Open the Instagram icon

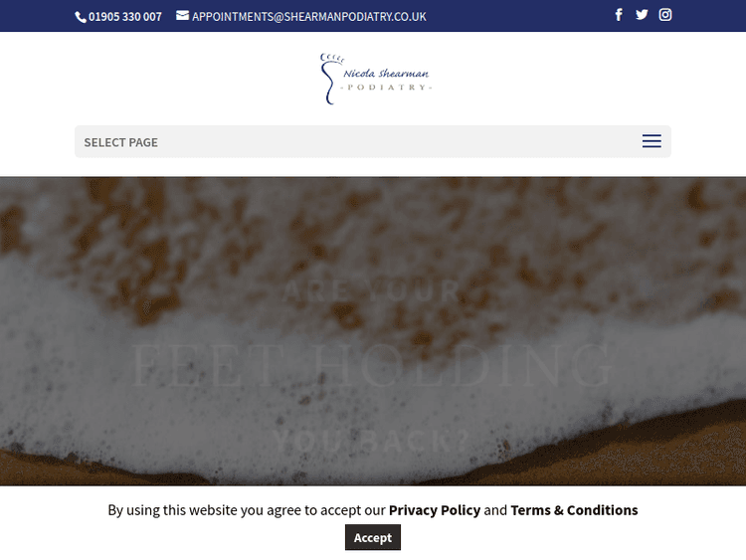pos(665,15)
